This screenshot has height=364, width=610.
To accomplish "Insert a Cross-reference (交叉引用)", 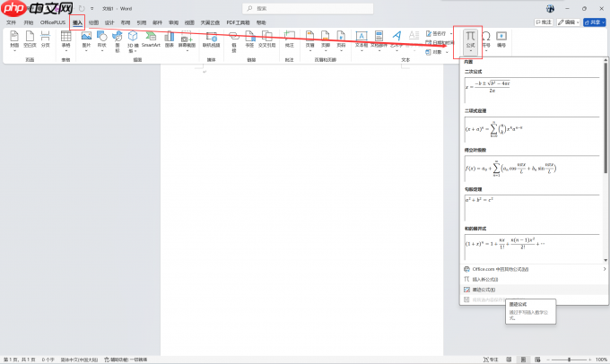I will click(x=267, y=40).
